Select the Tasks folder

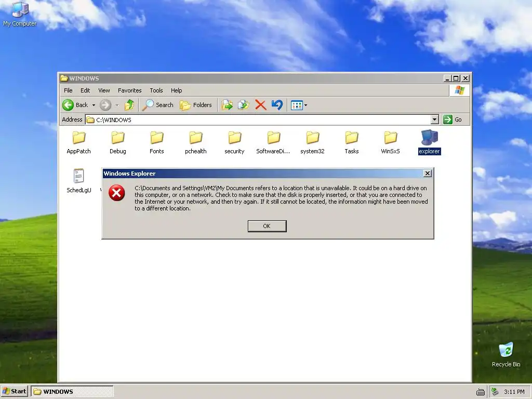click(352, 142)
